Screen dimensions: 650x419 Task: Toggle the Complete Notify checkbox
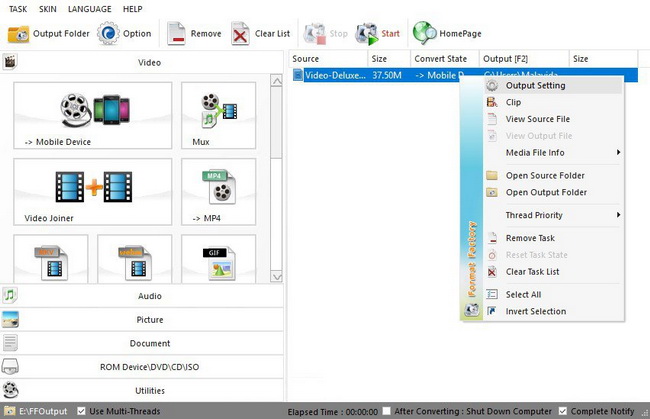563,411
